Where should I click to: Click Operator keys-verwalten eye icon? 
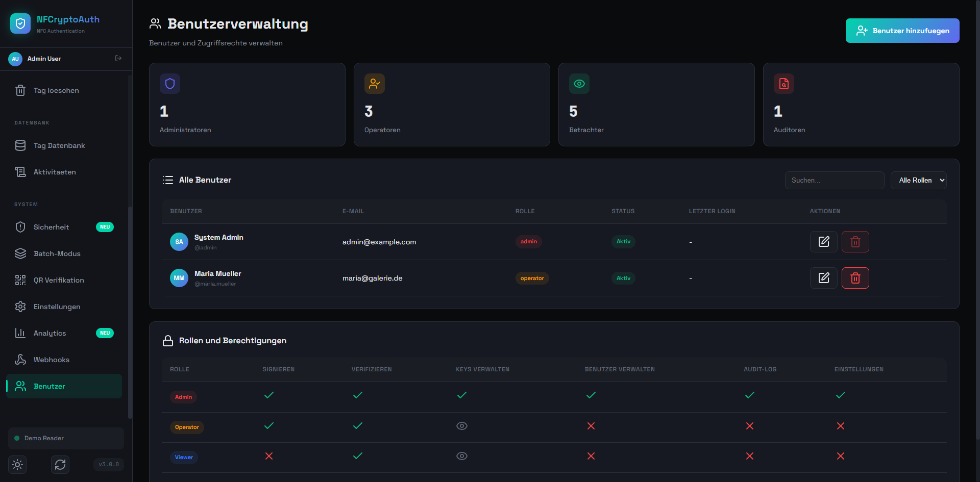[x=461, y=426]
